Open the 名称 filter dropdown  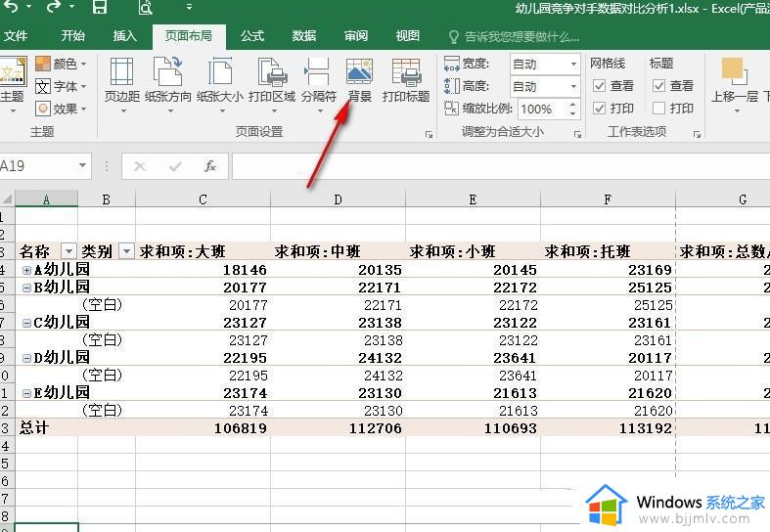(x=68, y=251)
